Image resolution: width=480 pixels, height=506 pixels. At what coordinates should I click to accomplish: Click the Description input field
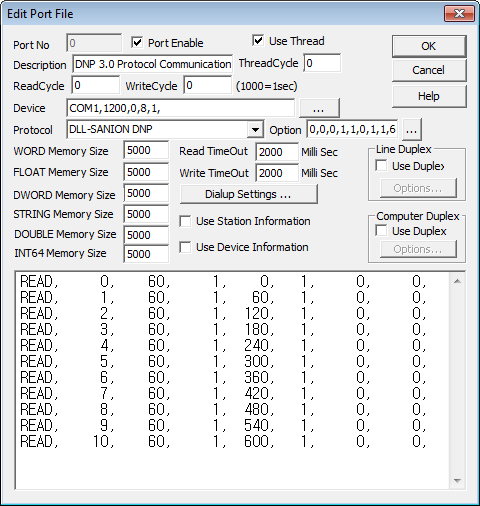point(153,64)
